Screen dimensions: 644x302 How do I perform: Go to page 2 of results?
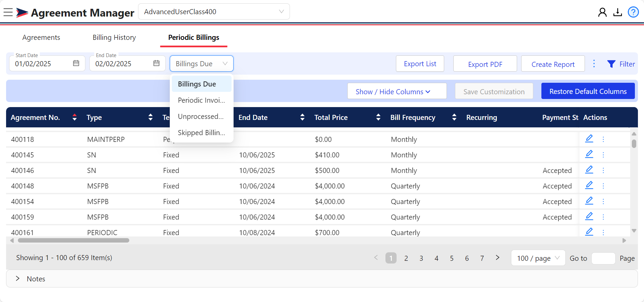point(406,258)
